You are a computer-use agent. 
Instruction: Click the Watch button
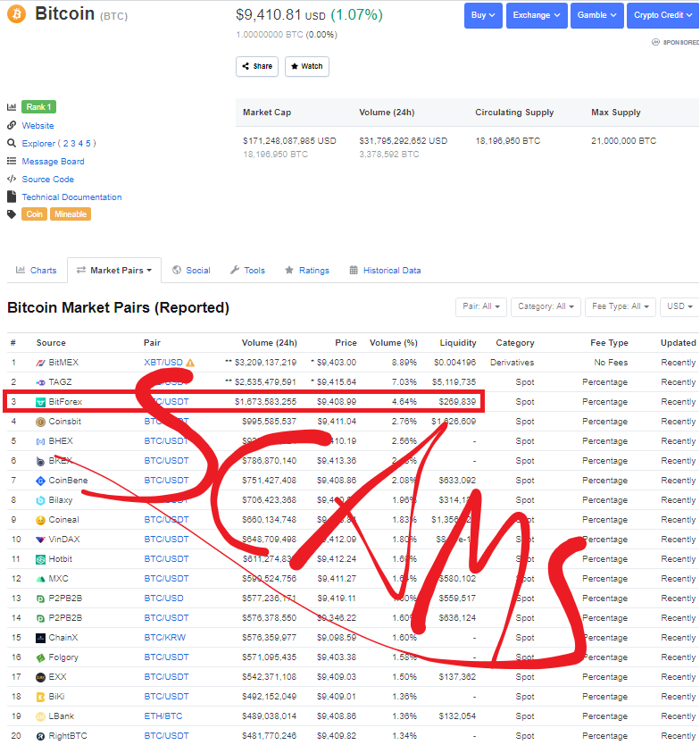[307, 66]
